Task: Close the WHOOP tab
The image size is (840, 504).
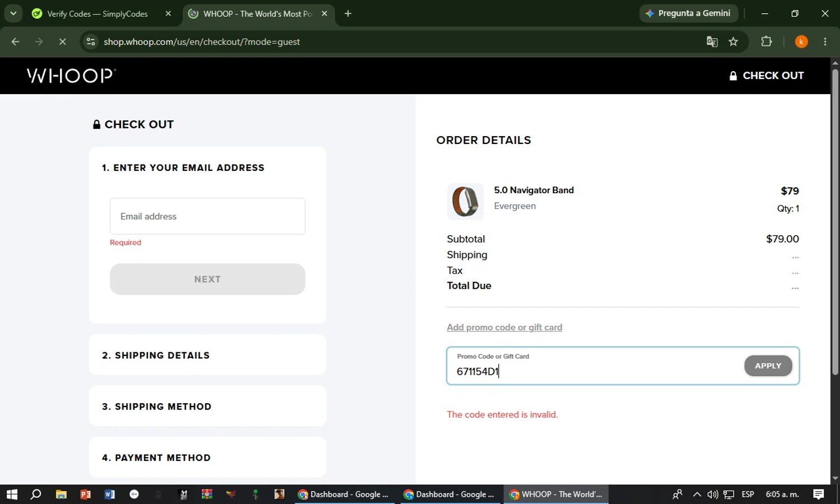Action: 324,13
